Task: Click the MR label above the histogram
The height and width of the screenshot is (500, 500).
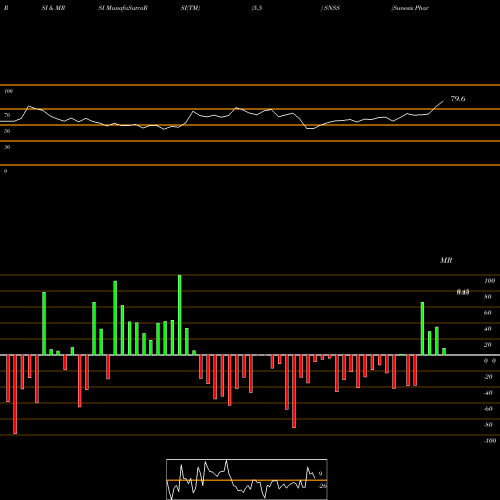Action: pos(446,260)
